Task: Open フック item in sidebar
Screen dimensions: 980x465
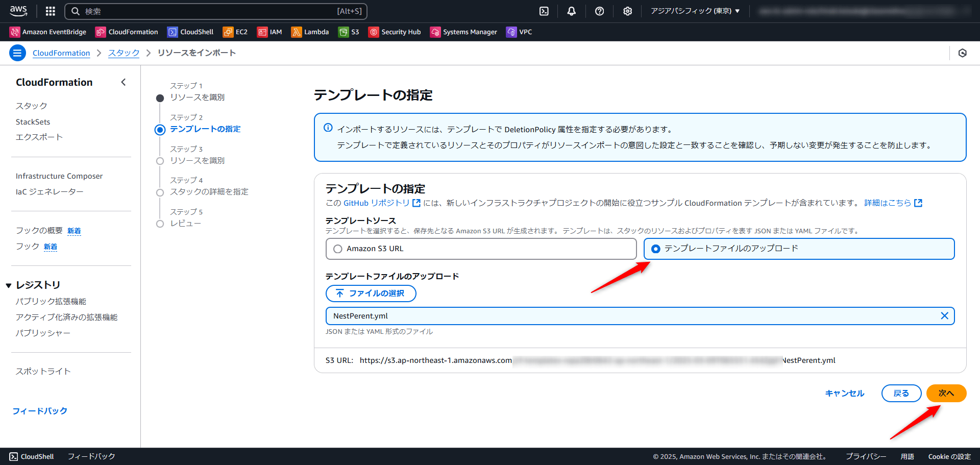Action: pos(28,247)
